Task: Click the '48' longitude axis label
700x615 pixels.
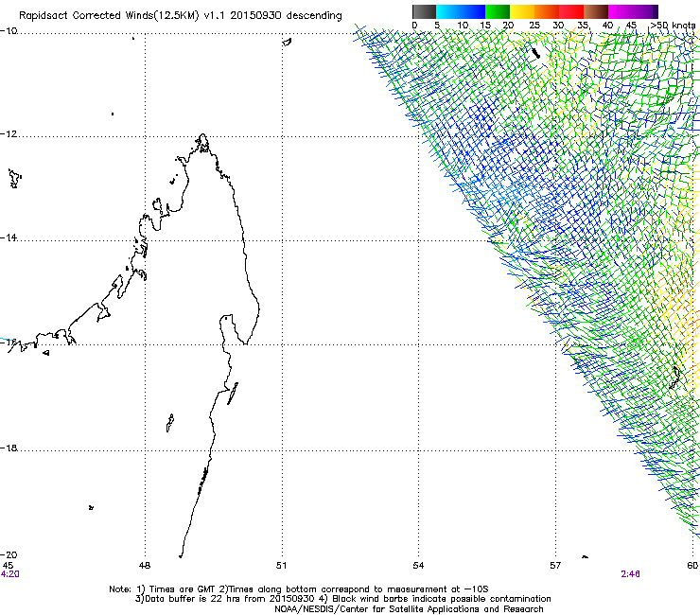Action: click(x=144, y=566)
